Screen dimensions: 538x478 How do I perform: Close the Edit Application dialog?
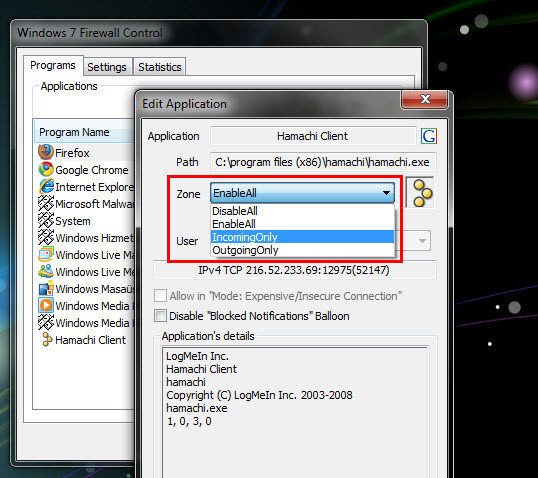coord(424,99)
